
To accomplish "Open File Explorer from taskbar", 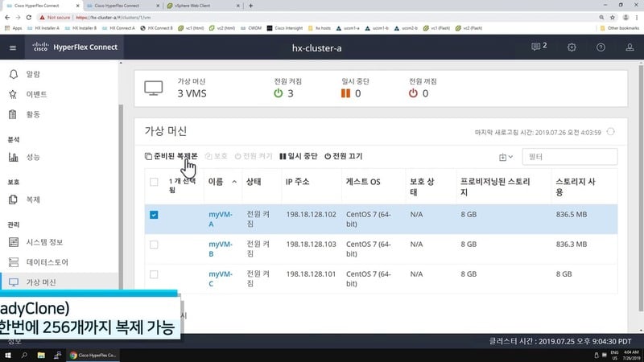I will pyautogui.click(x=41, y=355).
